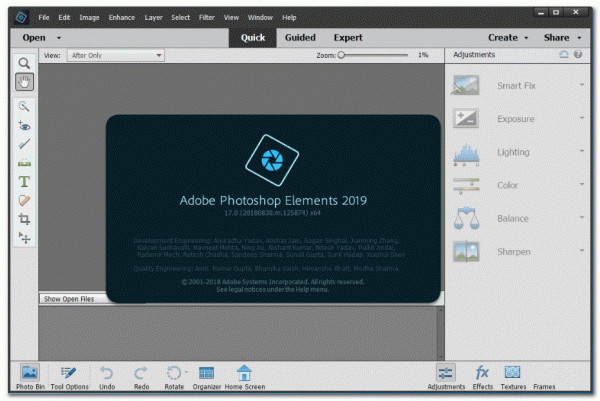Select the Hand tool
This screenshot has height=401, width=600.
(x=24, y=82)
